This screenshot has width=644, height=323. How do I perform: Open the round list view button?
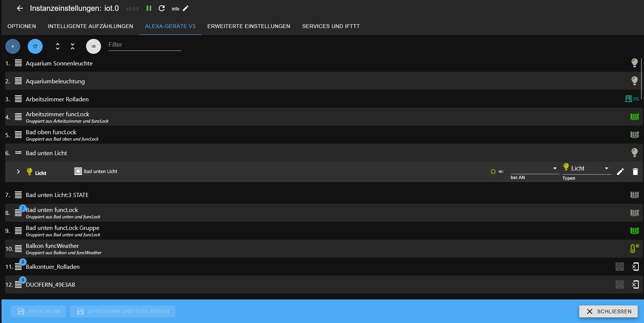click(x=94, y=46)
